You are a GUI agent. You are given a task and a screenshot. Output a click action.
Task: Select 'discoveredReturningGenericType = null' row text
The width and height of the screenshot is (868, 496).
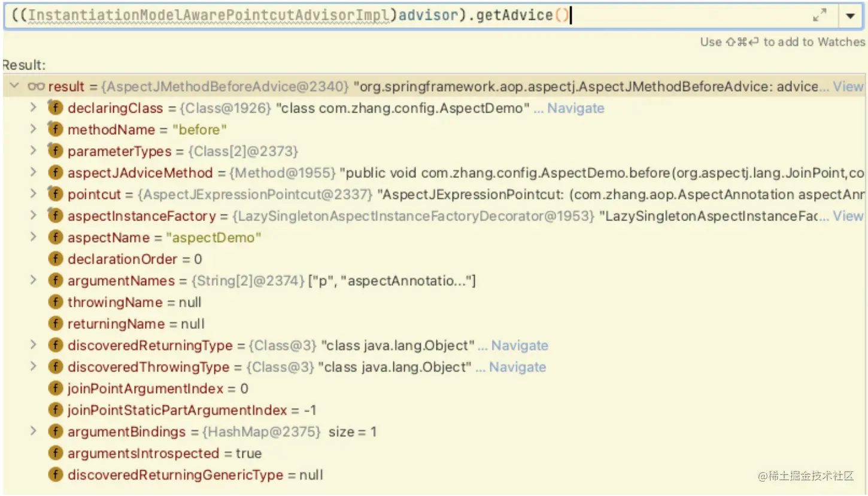195,475
